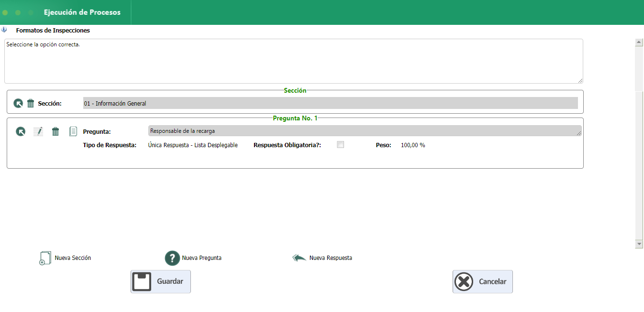644x312 pixels.
Task: Click the Cancelar button
Action: pos(483,281)
